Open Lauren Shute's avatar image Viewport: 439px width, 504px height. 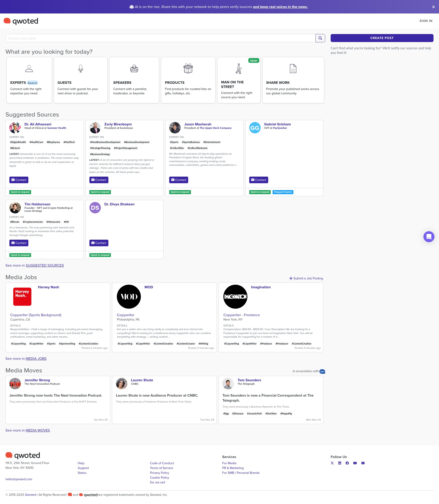pyautogui.click(x=122, y=384)
